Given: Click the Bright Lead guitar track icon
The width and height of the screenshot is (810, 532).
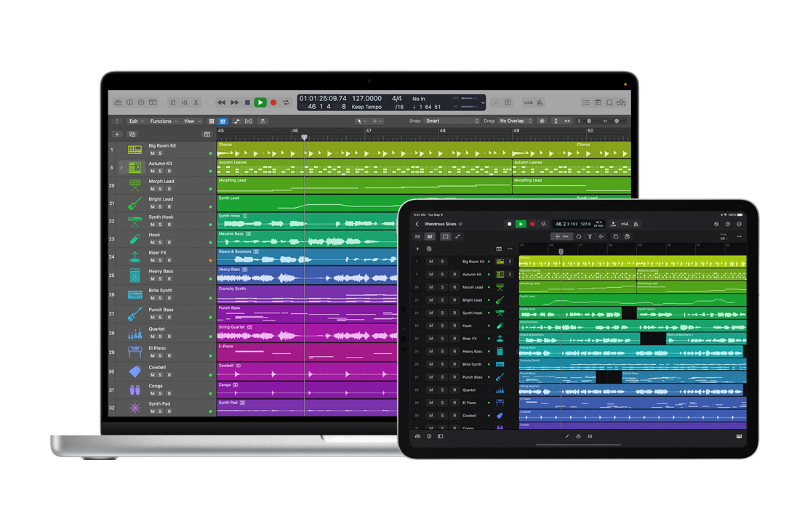Looking at the screenshot, I should [135, 203].
